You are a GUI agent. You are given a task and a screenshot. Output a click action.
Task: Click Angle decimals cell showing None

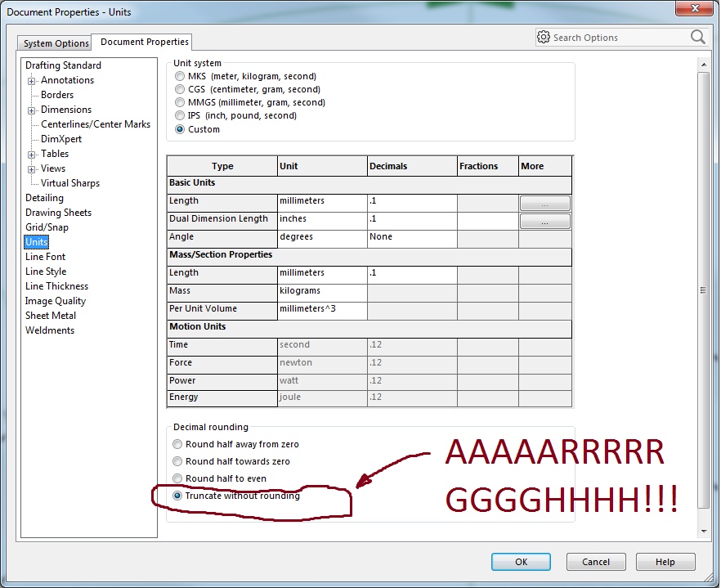point(412,238)
